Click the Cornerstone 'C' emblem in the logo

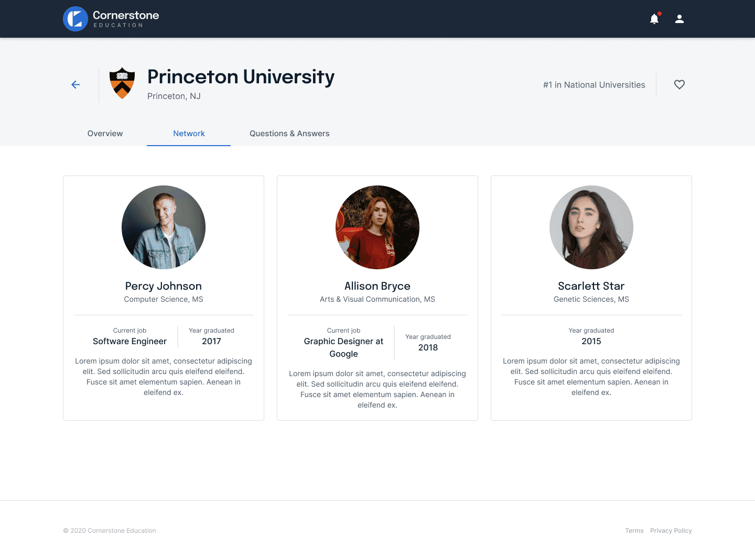74,18
